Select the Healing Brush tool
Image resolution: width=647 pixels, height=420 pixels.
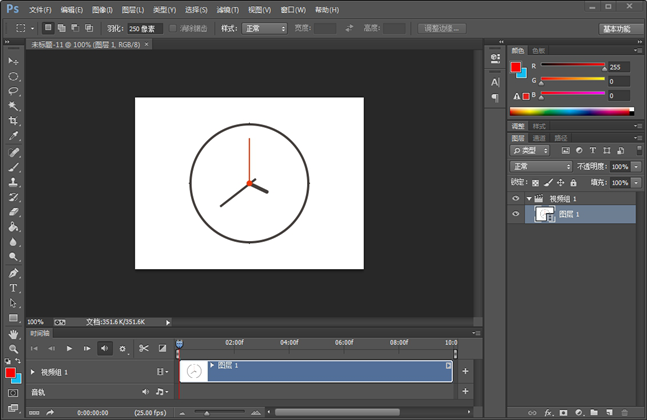13,153
